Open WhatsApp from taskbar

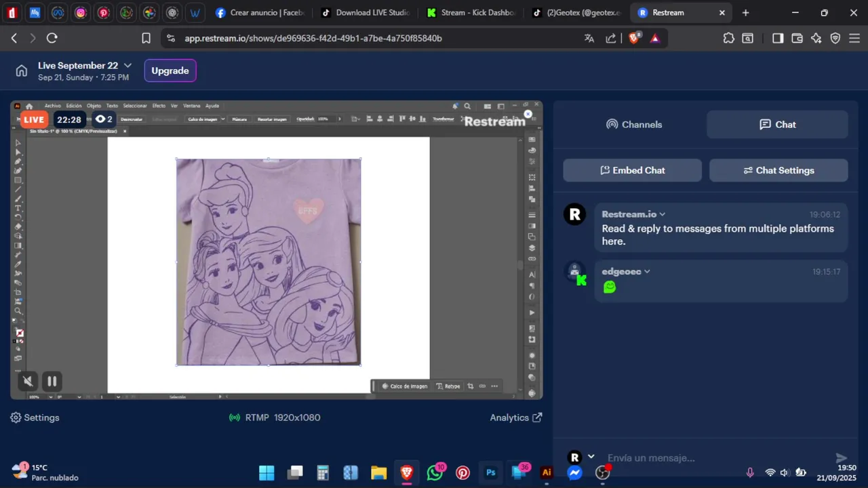435,472
